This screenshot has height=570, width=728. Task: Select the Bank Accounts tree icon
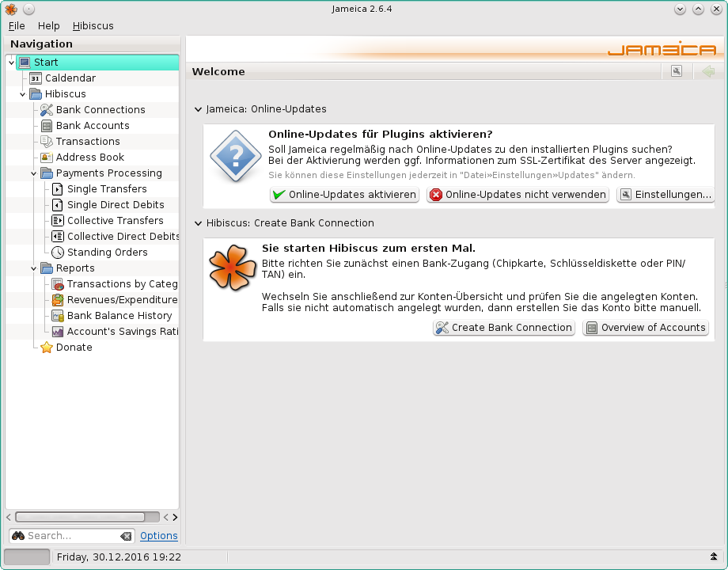pos(47,126)
